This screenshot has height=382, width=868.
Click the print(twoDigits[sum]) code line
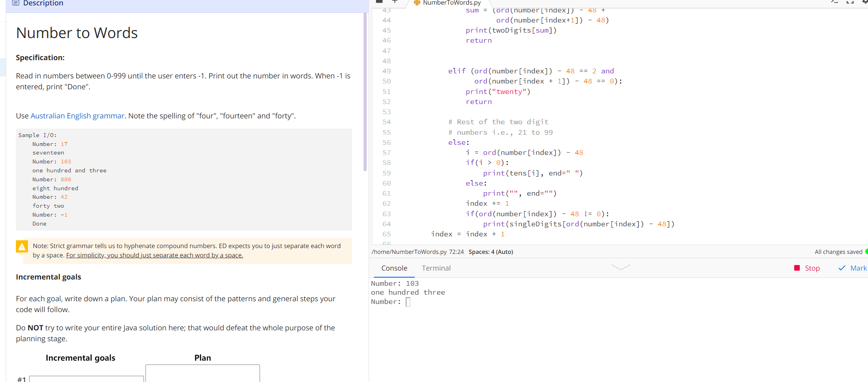[x=511, y=30]
